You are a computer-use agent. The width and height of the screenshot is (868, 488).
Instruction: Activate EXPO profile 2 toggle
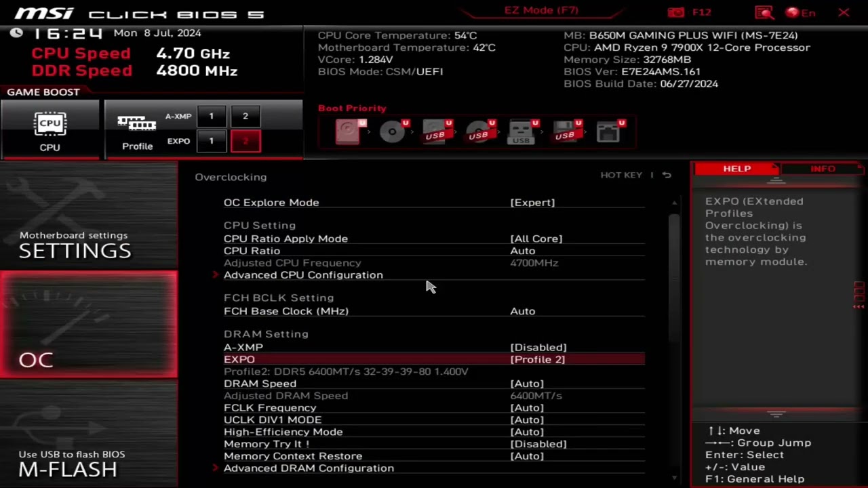click(x=245, y=141)
